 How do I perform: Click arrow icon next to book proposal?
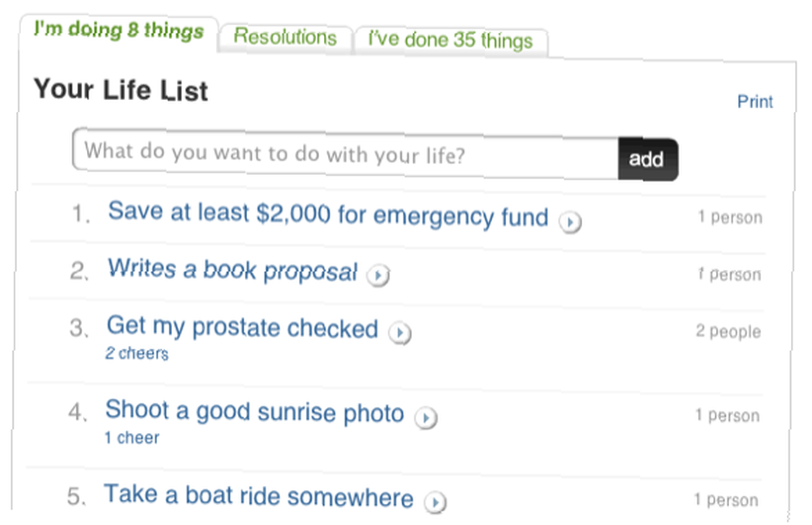(x=378, y=276)
